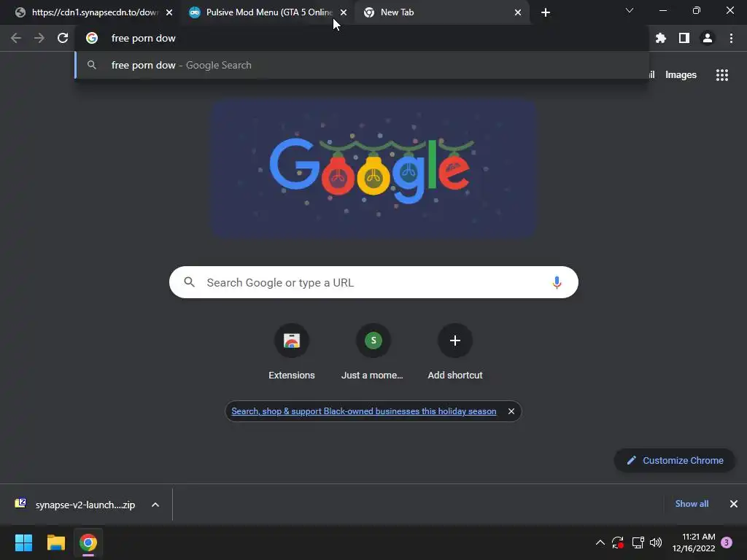Open the network tray icon
The height and width of the screenshot is (560, 747).
coord(638,542)
